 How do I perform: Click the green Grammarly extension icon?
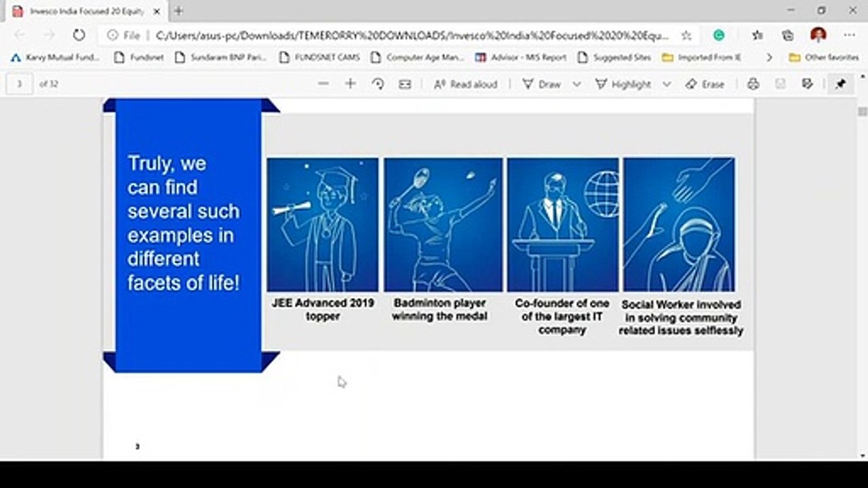point(719,35)
